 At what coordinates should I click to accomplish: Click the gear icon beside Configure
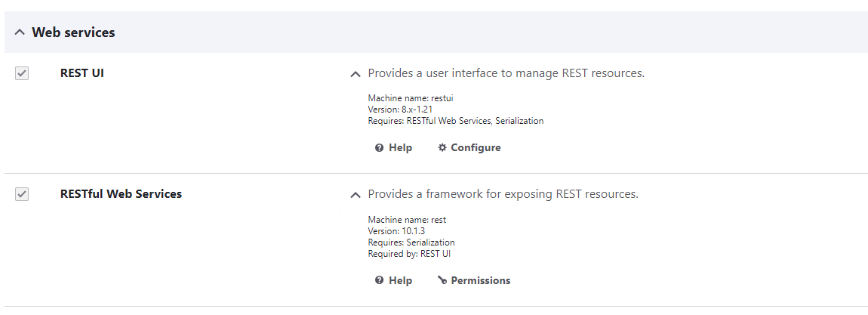point(442,148)
